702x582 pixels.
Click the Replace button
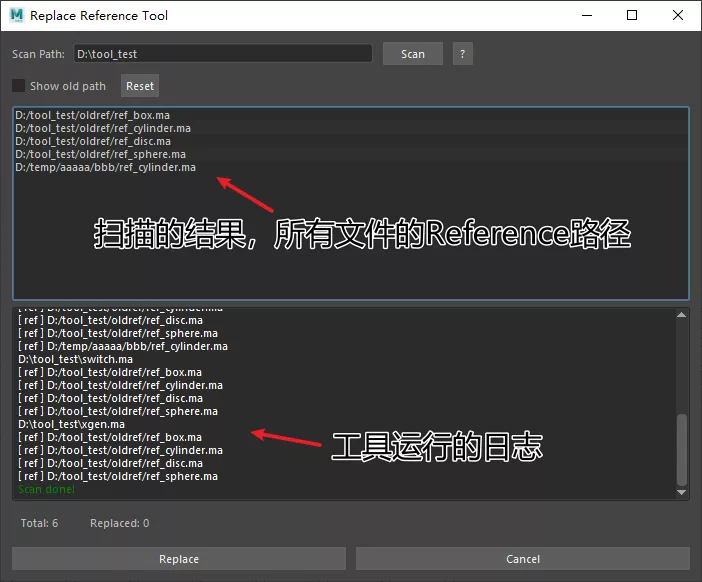[x=179, y=559]
